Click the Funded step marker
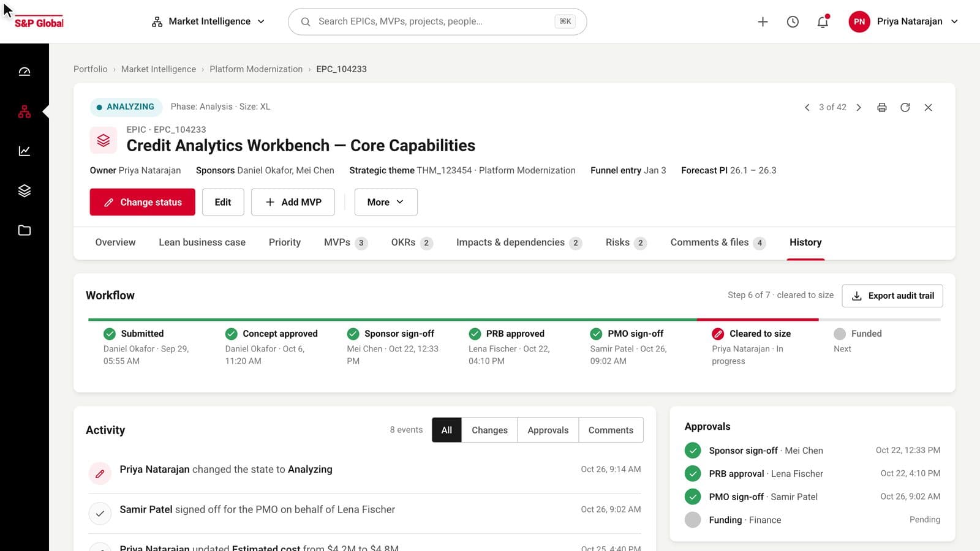Image resolution: width=980 pixels, height=551 pixels. click(840, 334)
